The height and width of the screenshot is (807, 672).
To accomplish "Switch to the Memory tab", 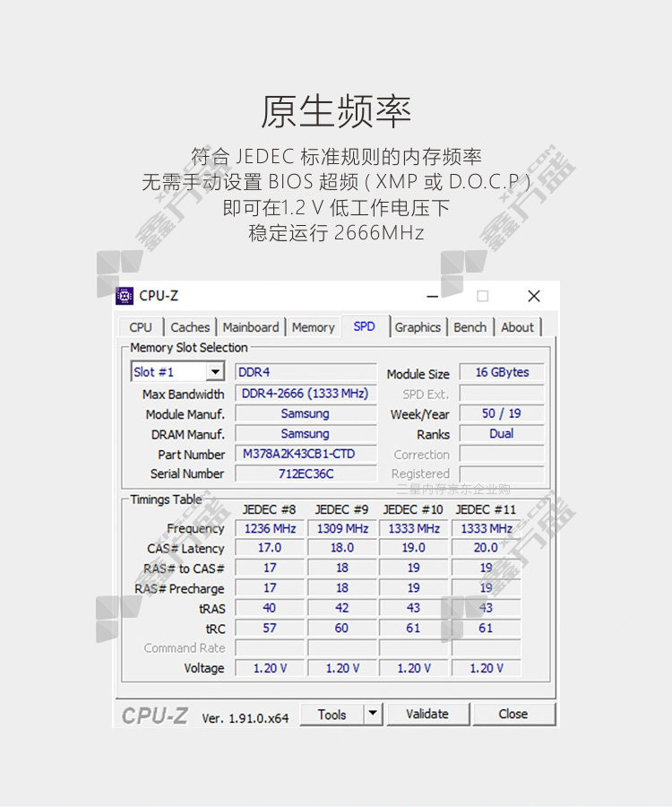I will coord(313,327).
